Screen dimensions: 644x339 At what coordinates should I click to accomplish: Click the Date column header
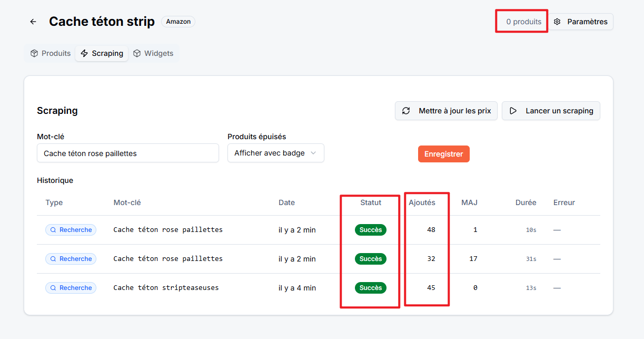(x=286, y=202)
